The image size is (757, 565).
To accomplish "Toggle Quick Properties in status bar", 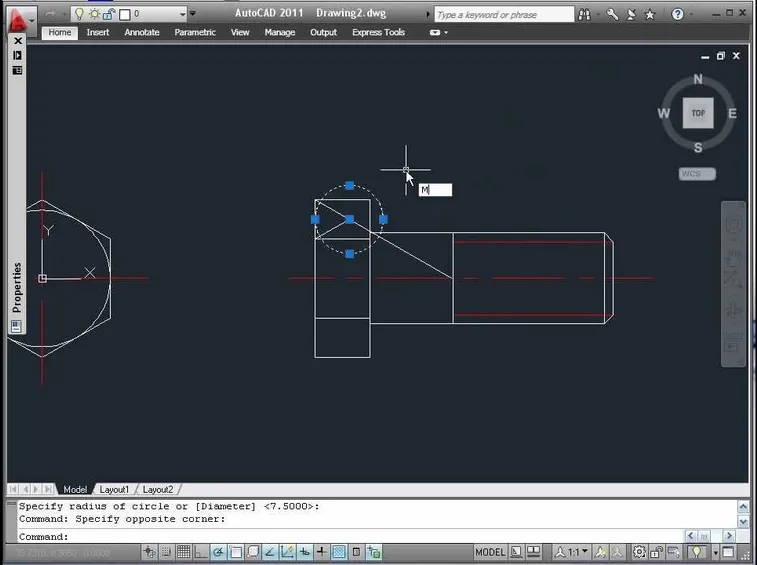I will [x=356, y=551].
